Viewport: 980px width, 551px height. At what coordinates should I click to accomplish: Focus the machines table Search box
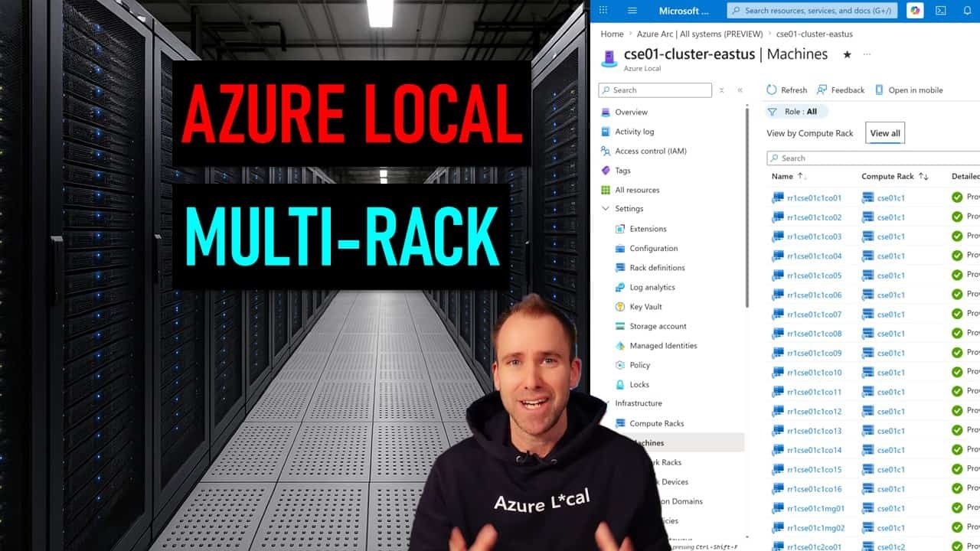click(873, 158)
